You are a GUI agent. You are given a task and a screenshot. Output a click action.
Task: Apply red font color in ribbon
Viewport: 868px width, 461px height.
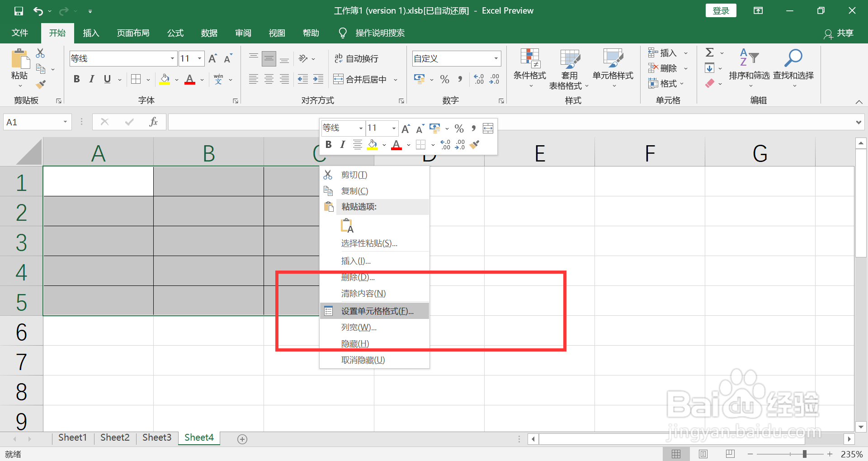click(x=190, y=80)
